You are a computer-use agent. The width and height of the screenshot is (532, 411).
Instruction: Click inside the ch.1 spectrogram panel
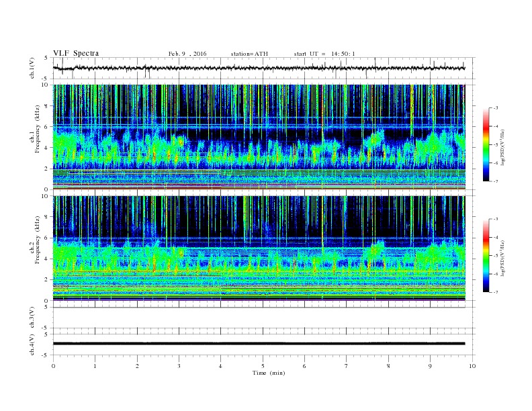pos(259,137)
